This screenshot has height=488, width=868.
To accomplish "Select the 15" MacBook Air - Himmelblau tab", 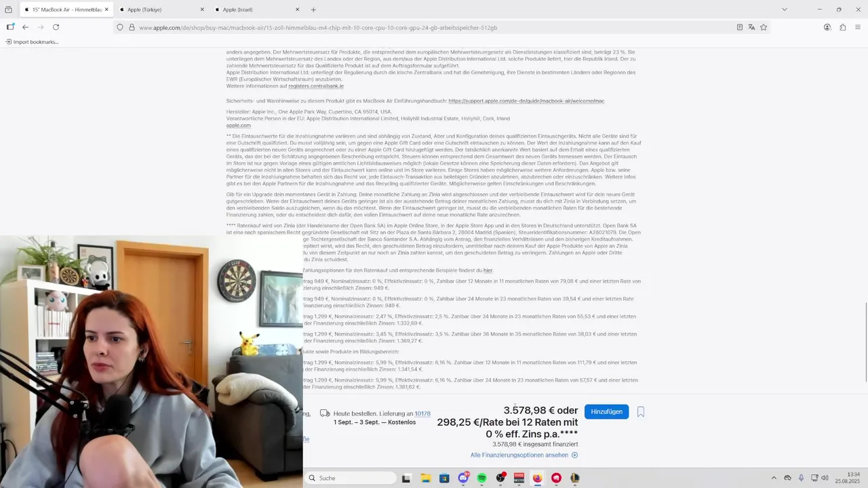I will [x=66, y=9].
